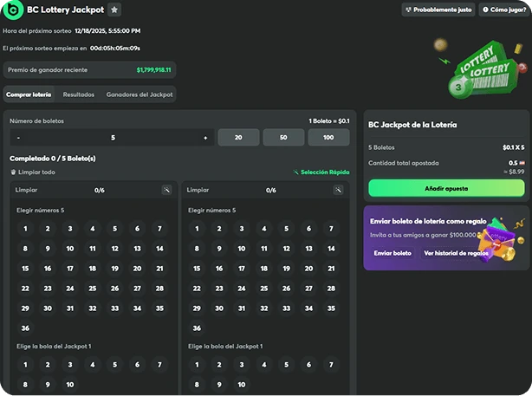Pick number 36 on the second ticket
Viewport: 532px width, 396px height.
point(197,328)
